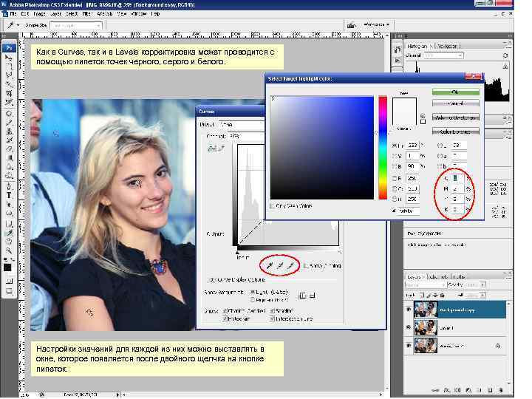The width and height of the screenshot is (532, 399).
Task: Switch to the Channels tab
Action: pos(439,276)
